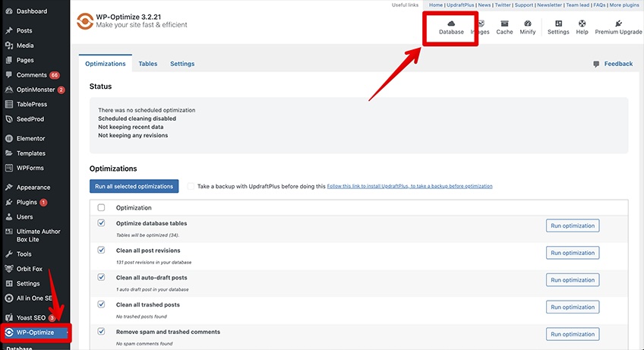This screenshot has height=350, width=644.
Task: Open the Team lead useful link
Action: tap(577, 5)
